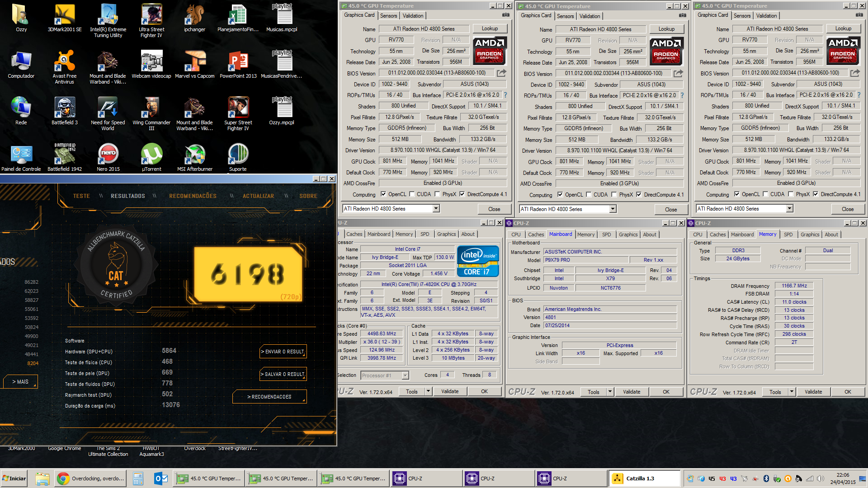This screenshot has height=488, width=868.
Task: Select score 8204 in Catzilla list
Action: [x=33, y=363]
